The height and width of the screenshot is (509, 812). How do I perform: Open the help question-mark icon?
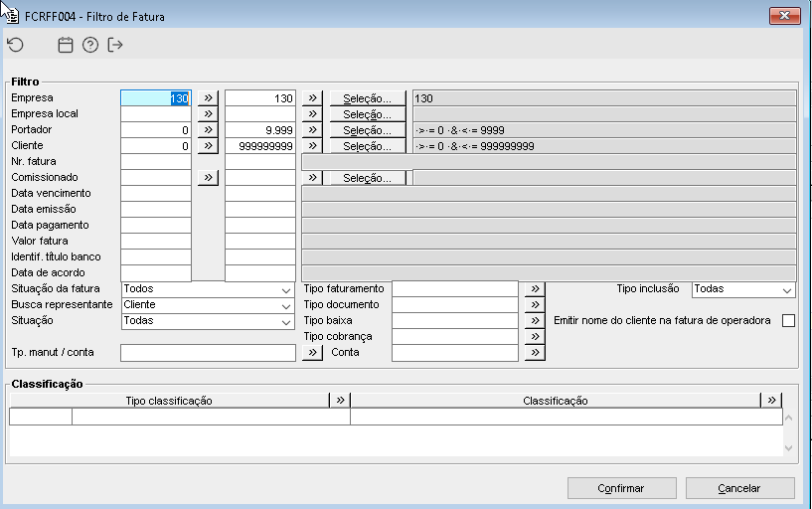click(90, 45)
